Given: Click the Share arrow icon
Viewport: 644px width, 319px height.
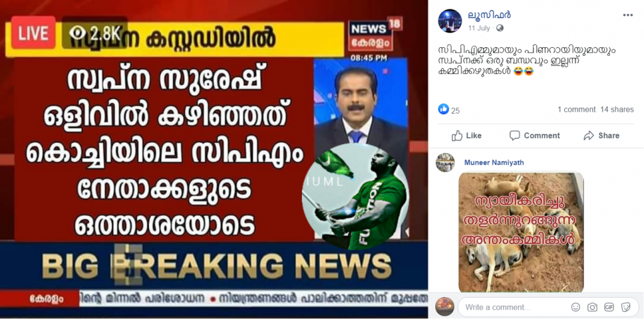Looking at the screenshot, I should click(x=589, y=136).
